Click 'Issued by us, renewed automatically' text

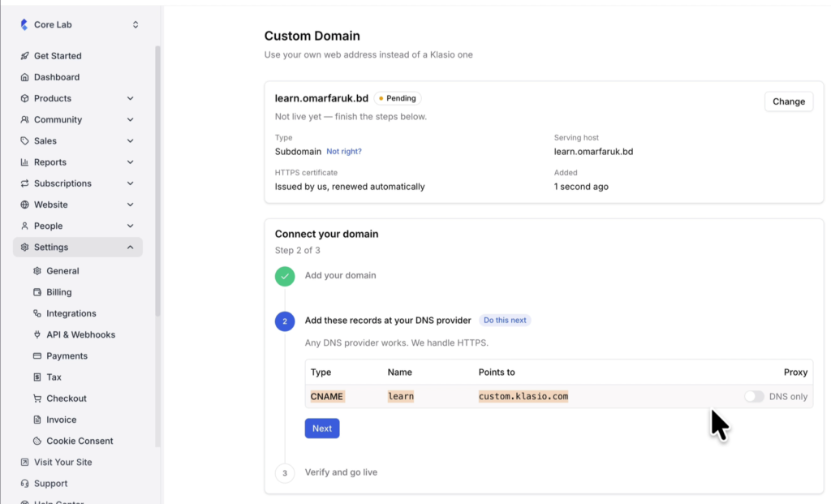[x=350, y=187]
